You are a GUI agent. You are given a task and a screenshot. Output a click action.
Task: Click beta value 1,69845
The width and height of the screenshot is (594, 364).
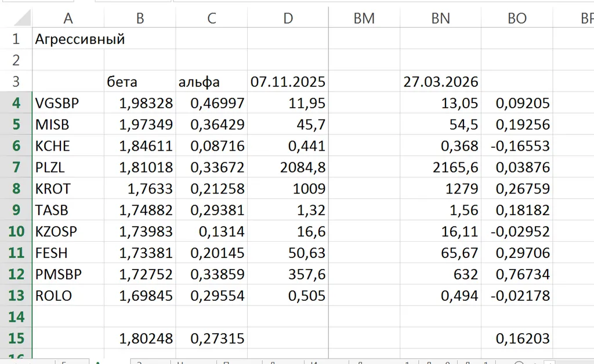140,296
